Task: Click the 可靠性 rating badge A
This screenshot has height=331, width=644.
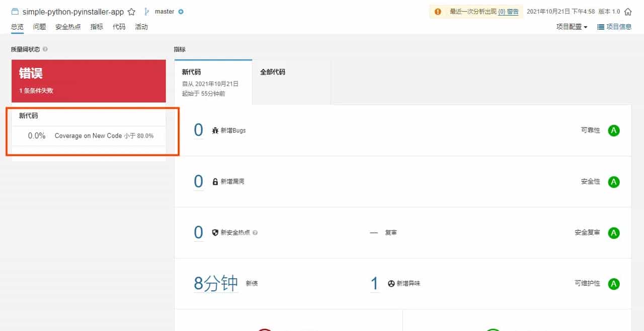Action: click(x=614, y=130)
